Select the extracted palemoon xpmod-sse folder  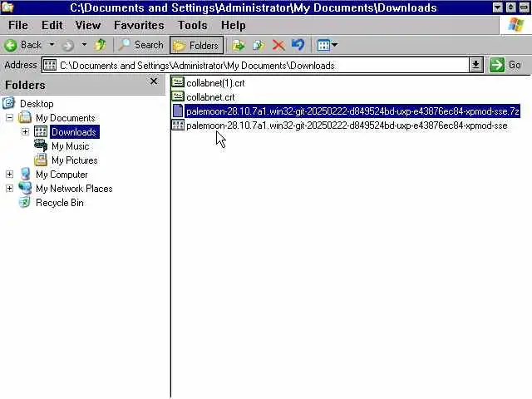(x=347, y=126)
